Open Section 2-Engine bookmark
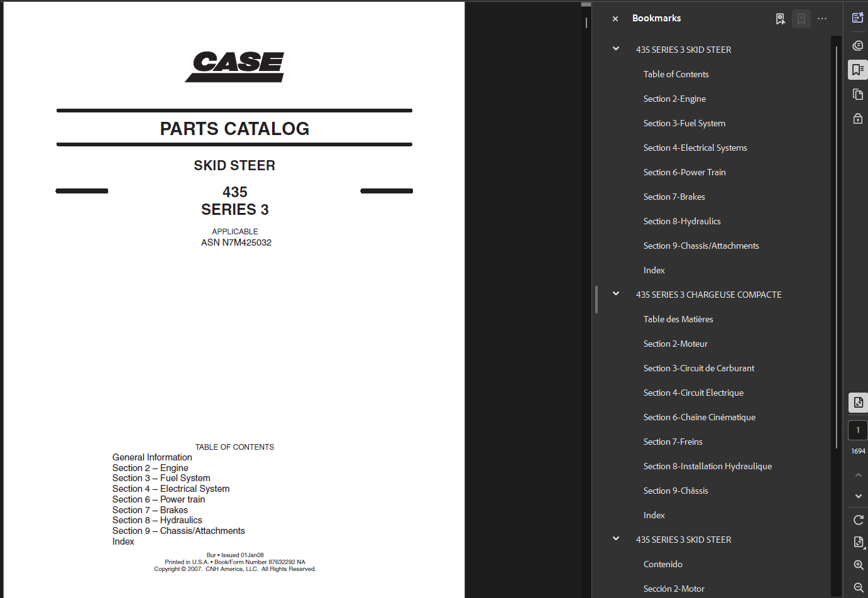The height and width of the screenshot is (598, 868). pyautogui.click(x=674, y=99)
